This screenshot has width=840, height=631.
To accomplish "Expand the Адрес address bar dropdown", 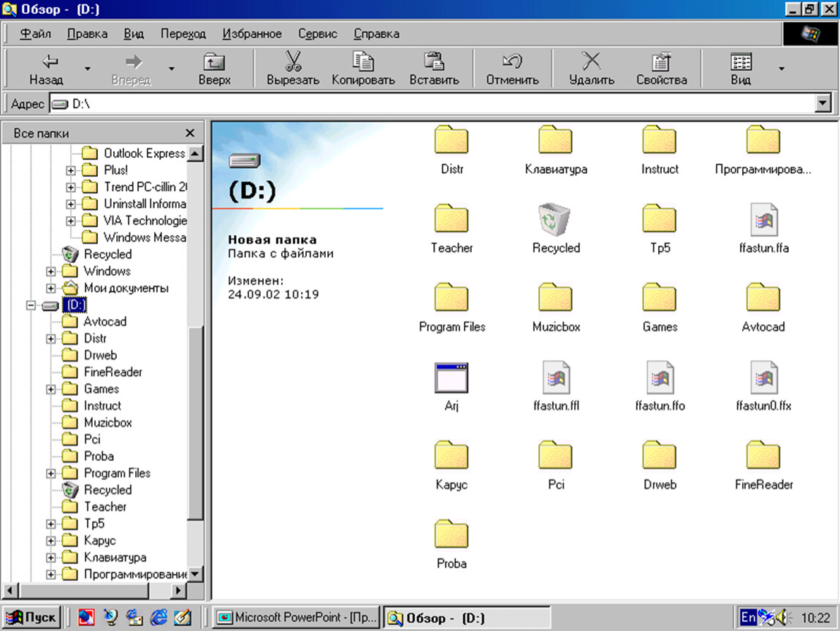I will click(823, 104).
